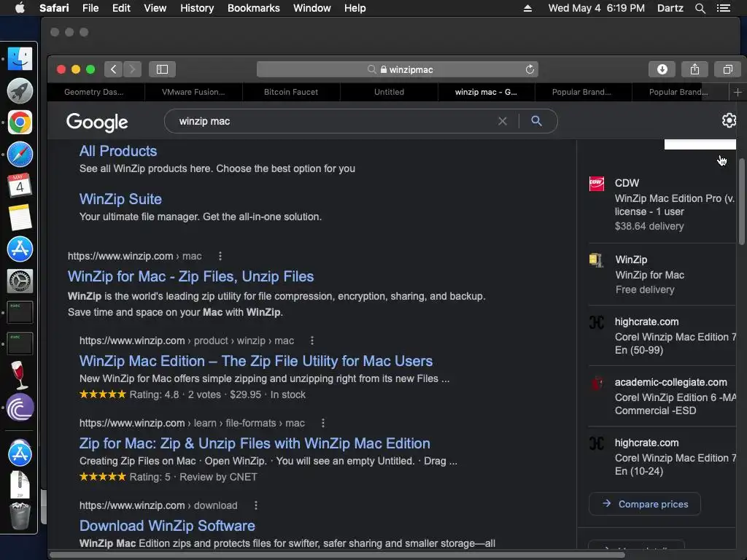Switch to the first Popular Brand... tab
This screenshot has height=560, width=747.
coord(581,92)
